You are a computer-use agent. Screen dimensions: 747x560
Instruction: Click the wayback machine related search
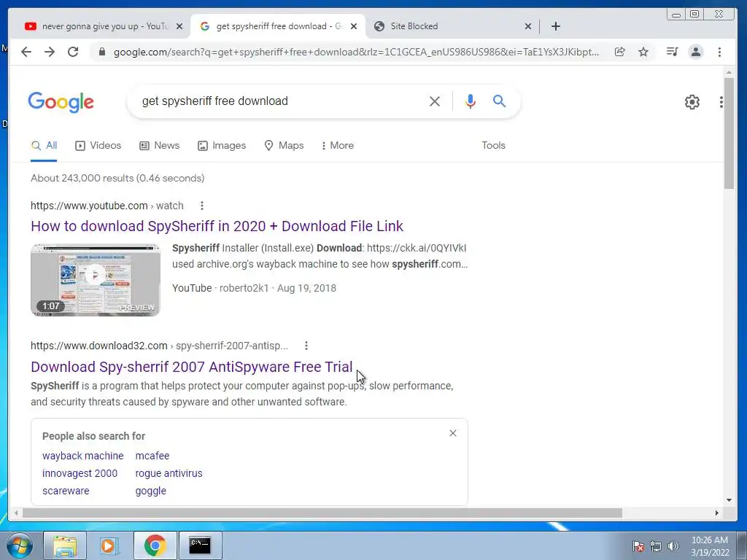(83, 456)
